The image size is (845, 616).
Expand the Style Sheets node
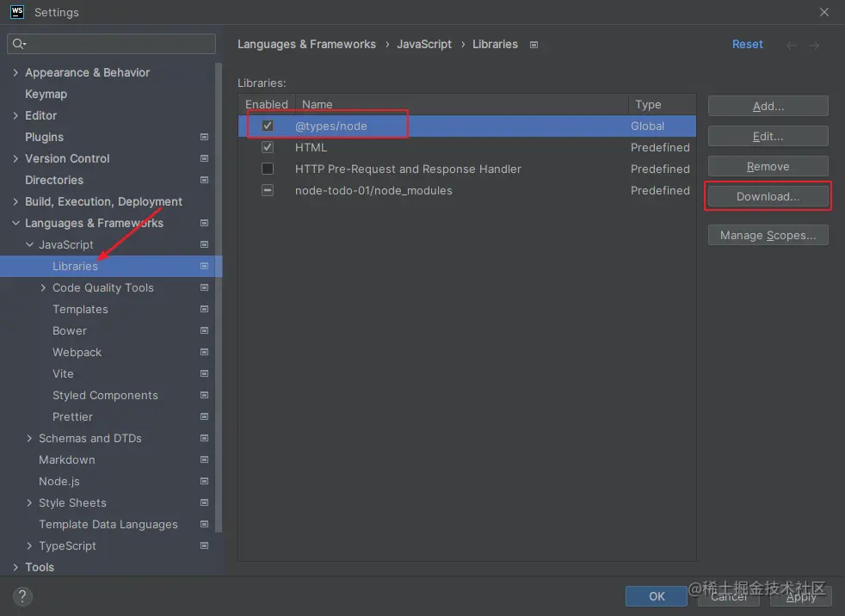[x=29, y=502]
